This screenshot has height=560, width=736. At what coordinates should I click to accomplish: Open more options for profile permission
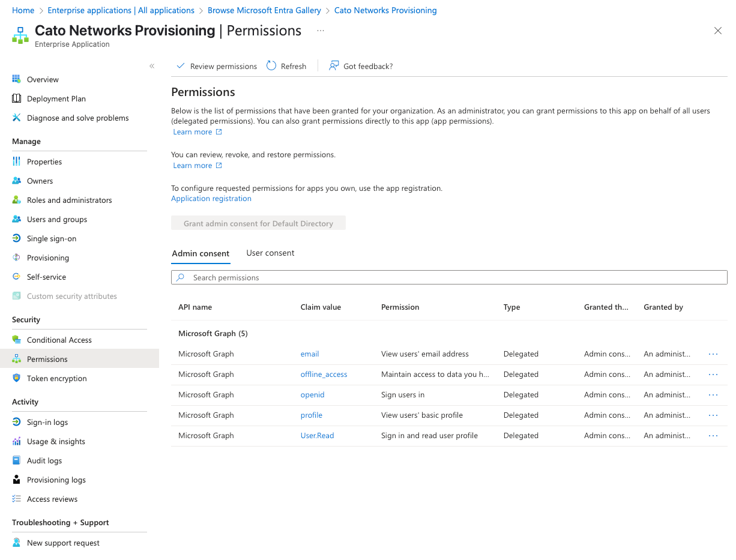point(713,415)
